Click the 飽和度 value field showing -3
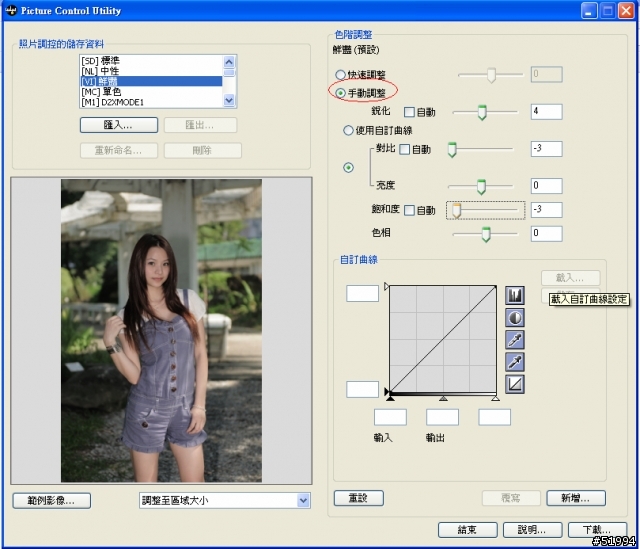This screenshot has height=549, width=640. click(547, 209)
